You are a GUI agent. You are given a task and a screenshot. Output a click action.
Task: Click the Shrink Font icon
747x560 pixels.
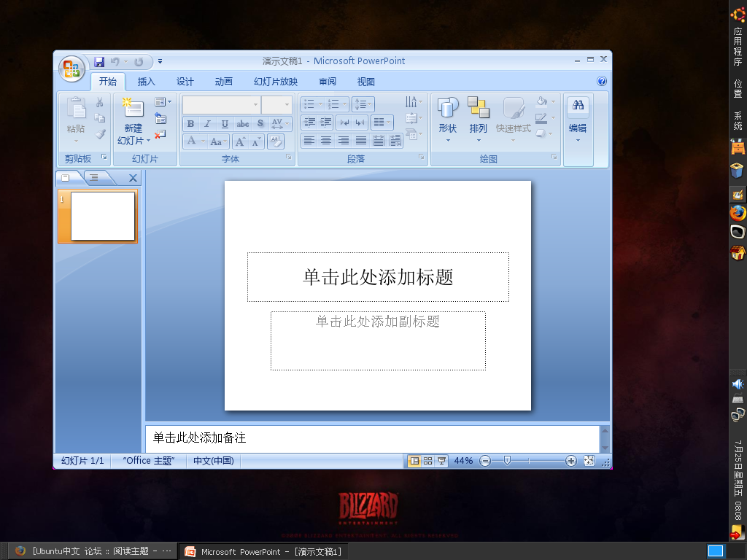257,141
